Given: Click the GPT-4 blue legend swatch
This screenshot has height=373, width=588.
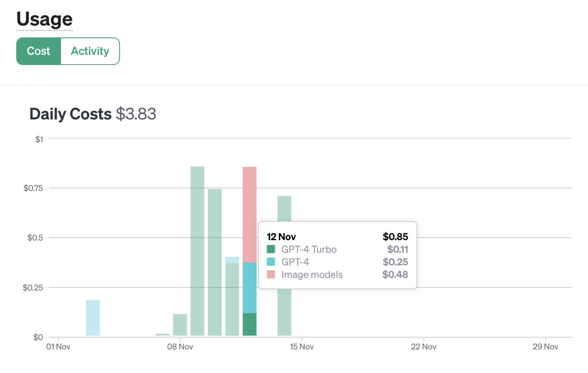Looking at the screenshot, I should (x=271, y=262).
